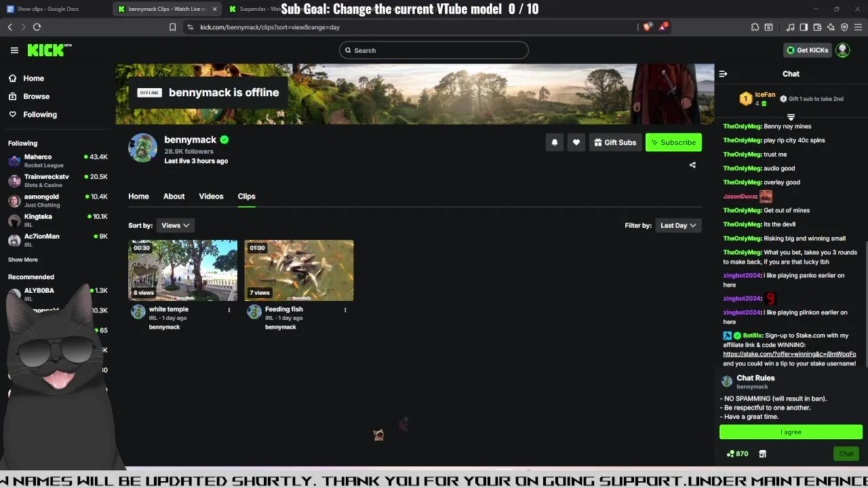Open options menu for Feeding fish clip
868x488 pixels.
(x=345, y=310)
